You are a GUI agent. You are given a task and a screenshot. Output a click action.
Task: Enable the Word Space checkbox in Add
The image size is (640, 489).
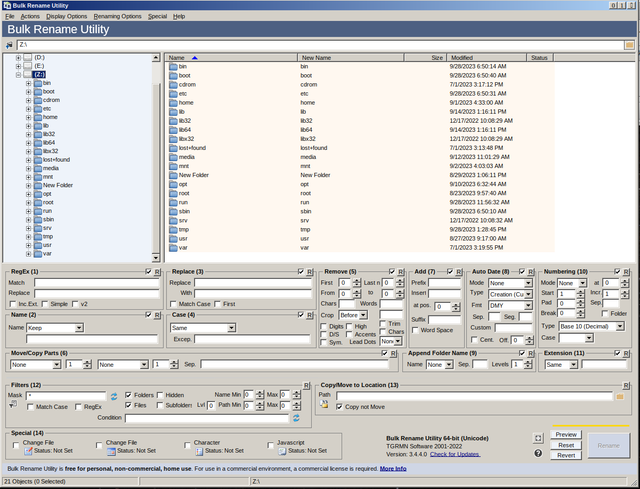pyautogui.click(x=415, y=330)
